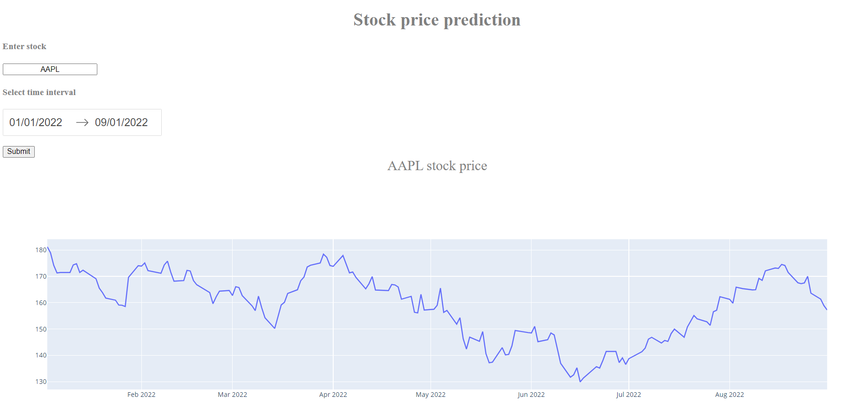Image resolution: width=868 pixels, height=408 pixels.
Task: Click the May 2022 axis label
Action: tap(430, 395)
